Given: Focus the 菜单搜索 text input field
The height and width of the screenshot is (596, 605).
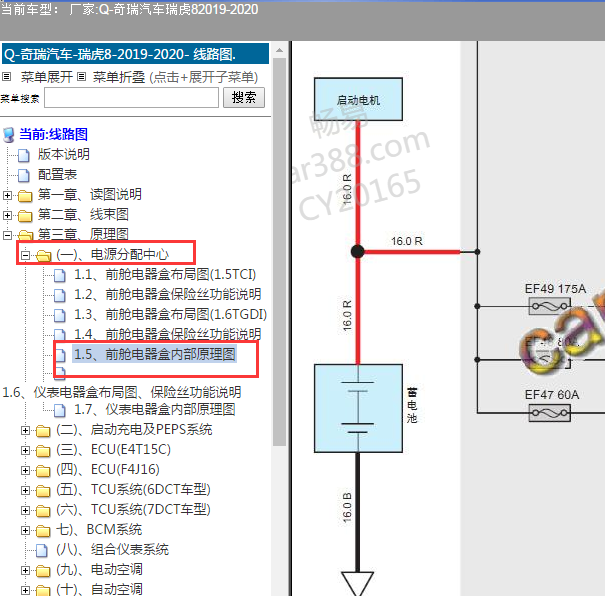Looking at the screenshot, I should [132, 98].
